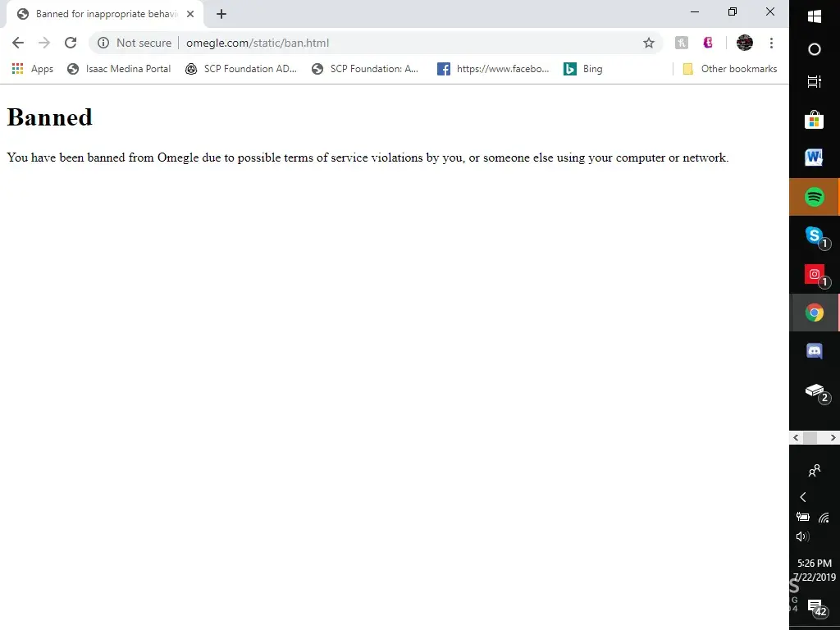Check battery status in the tray
The height and width of the screenshot is (630, 840).
(x=802, y=517)
